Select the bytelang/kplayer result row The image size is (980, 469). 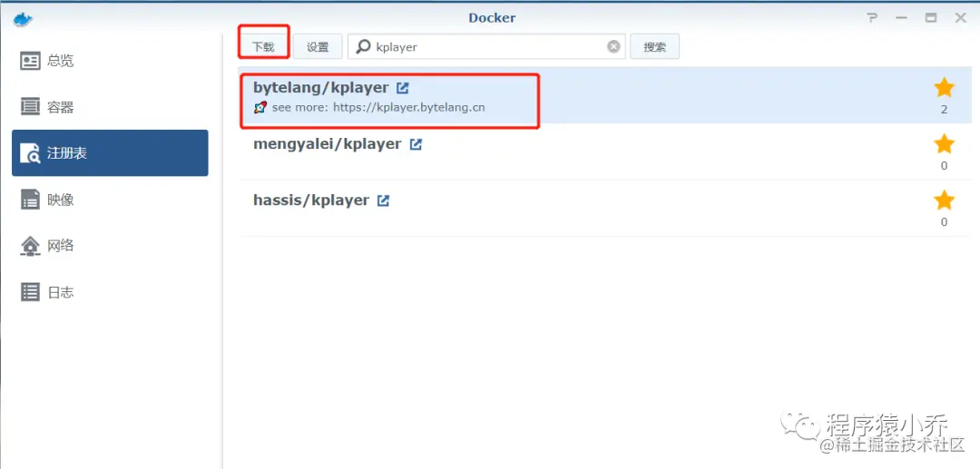(606, 95)
